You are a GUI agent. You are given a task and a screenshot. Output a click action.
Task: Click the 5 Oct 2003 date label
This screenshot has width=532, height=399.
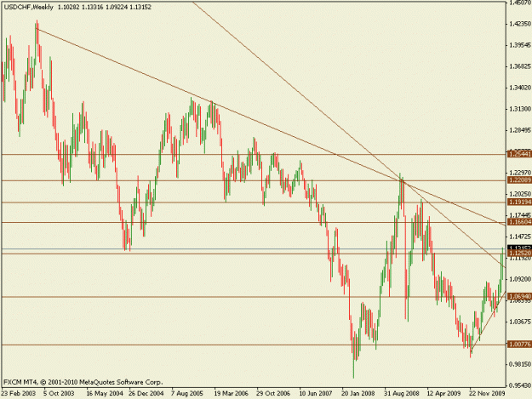pyautogui.click(x=59, y=394)
